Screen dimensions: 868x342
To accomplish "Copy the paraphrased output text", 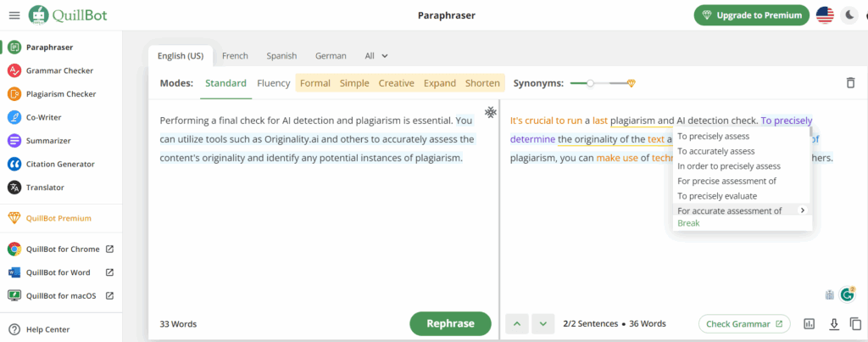I will [855, 323].
